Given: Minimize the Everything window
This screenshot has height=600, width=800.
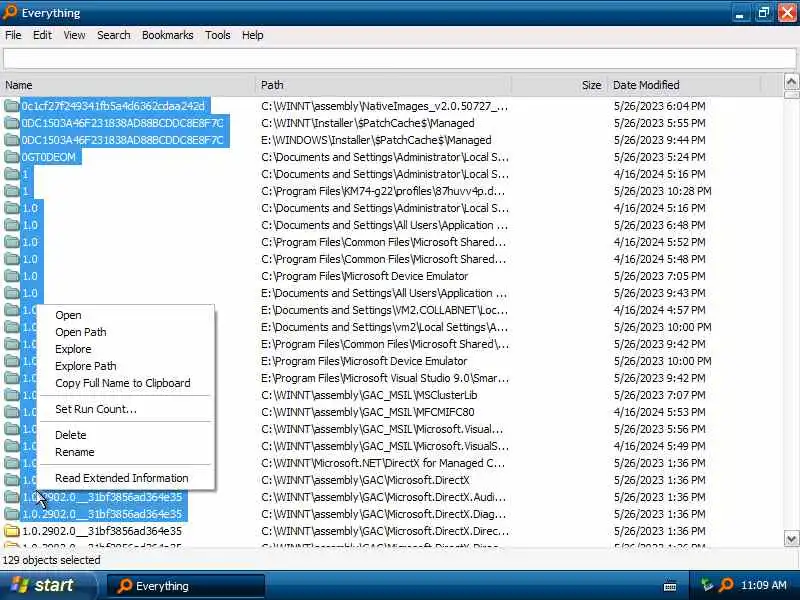Looking at the screenshot, I should pyautogui.click(x=740, y=13).
